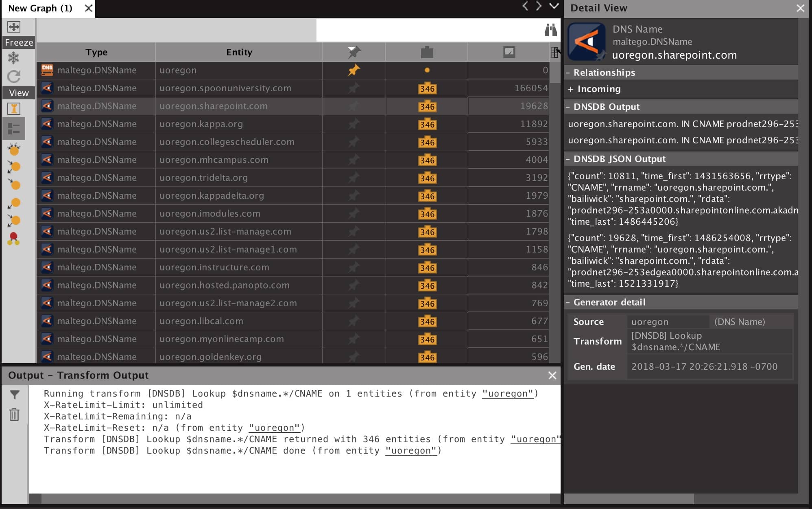Click the 346 badge for uoregon.kappa.org
This screenshot has width=812, height=509.
coord(427,125)
